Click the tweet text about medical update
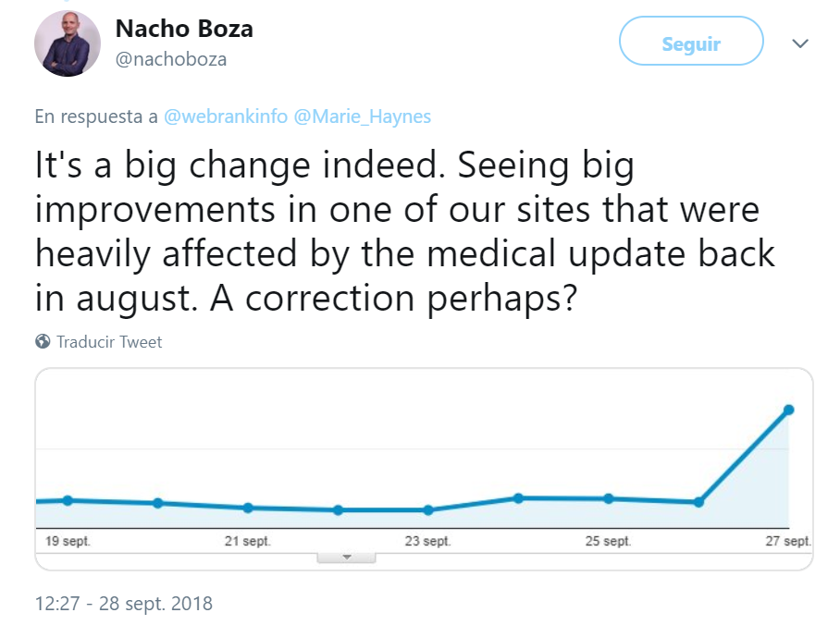840x625 pixels. pos(405,231)
